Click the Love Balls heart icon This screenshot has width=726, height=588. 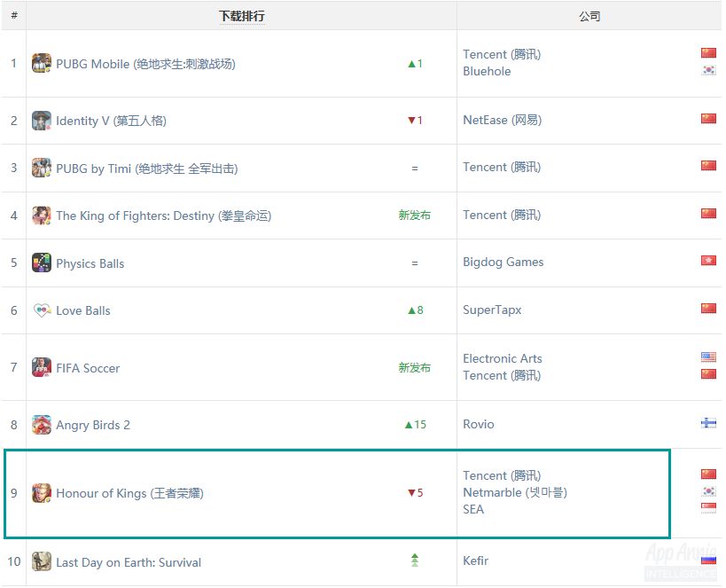coord(41,310)
